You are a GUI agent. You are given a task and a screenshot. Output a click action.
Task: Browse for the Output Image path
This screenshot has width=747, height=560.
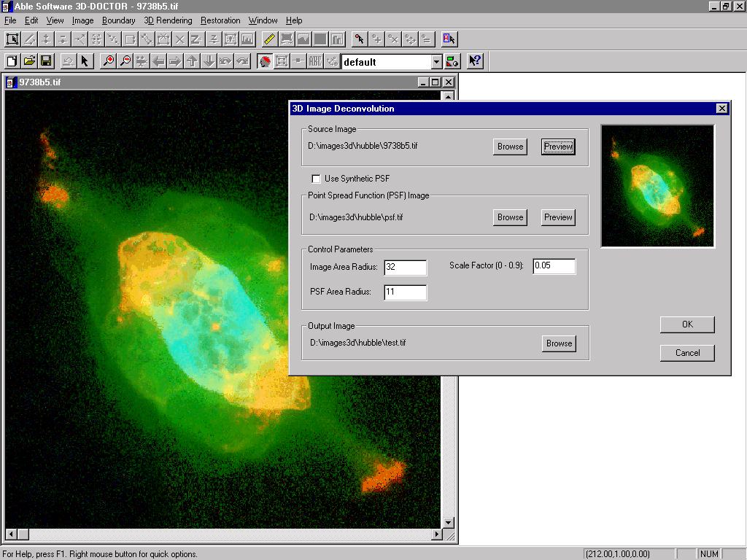(559, 343)
